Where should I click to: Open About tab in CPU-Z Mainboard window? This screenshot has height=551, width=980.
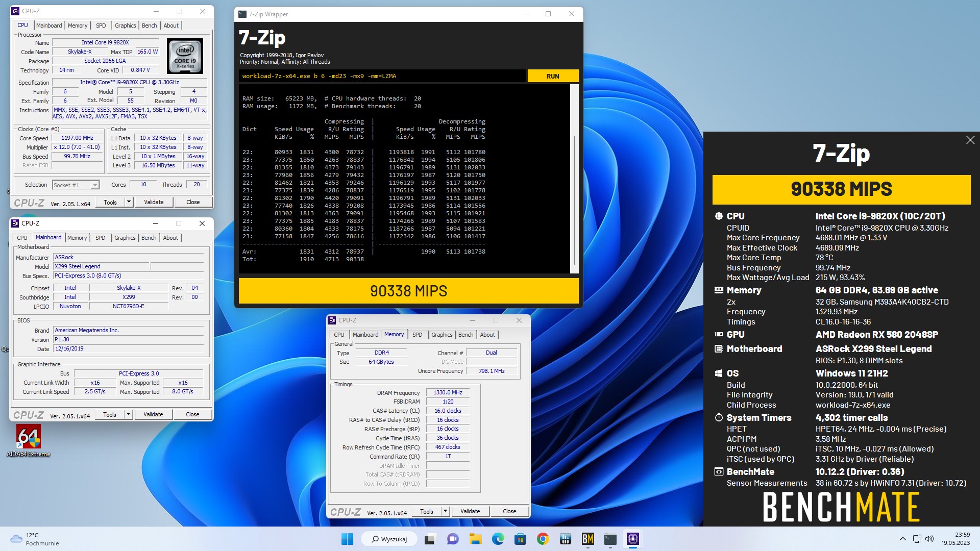(x=170, y=238)
